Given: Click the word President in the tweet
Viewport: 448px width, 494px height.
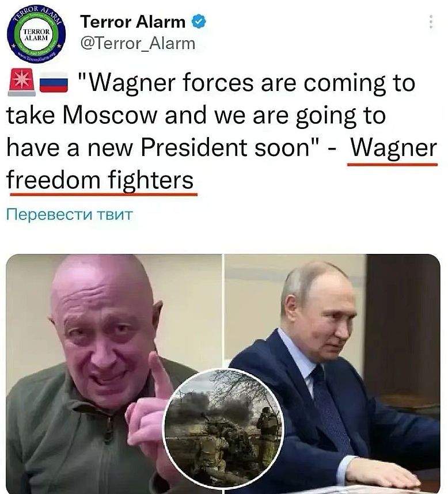Looking at the screenshot, I should click(x=194, y=147).
